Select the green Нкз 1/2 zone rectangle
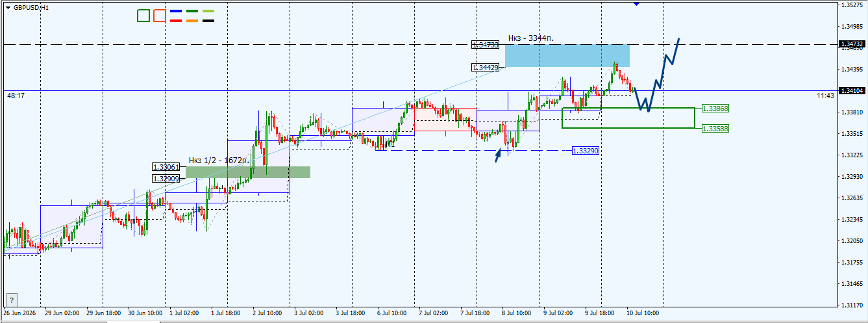Viewport: 868px width, 323px height. coord(247,172)
